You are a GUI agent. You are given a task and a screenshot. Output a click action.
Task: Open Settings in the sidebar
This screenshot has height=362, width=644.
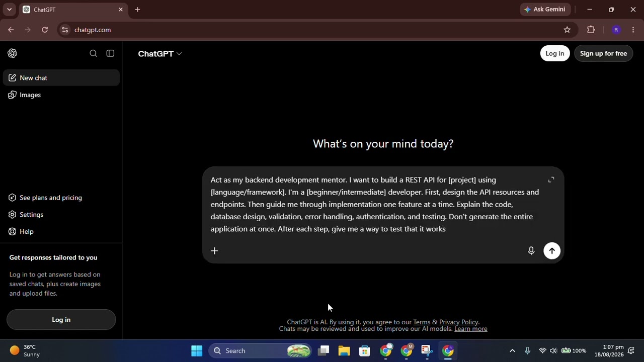tap(61, 215)
